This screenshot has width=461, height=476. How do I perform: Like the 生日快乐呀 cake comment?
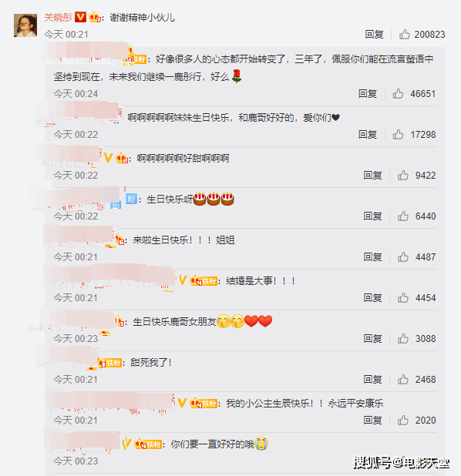(403, 216)
